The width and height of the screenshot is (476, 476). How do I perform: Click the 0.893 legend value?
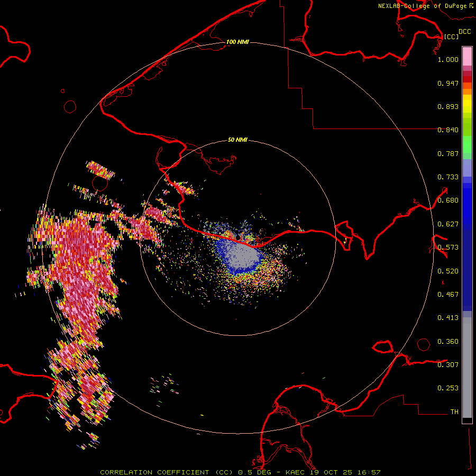(x=448, y=106)
